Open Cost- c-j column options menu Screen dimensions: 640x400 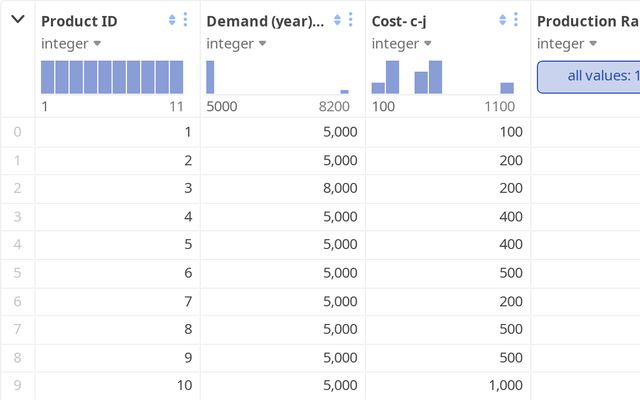(516, 20)
